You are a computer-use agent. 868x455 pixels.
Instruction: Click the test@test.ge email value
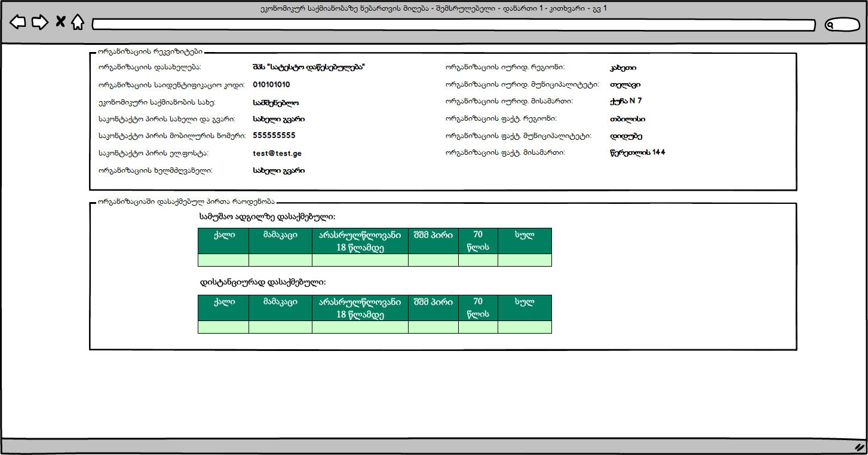point(277,154)
